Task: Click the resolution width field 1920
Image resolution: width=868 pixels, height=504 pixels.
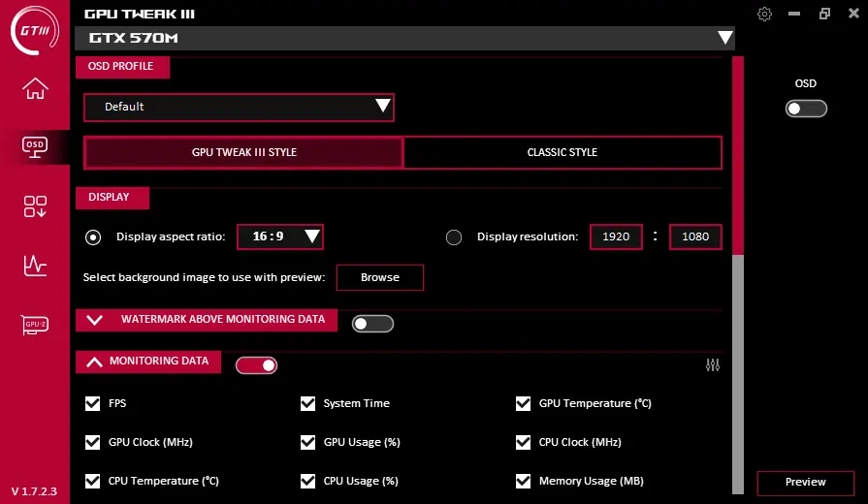Action: coord(616,236)
